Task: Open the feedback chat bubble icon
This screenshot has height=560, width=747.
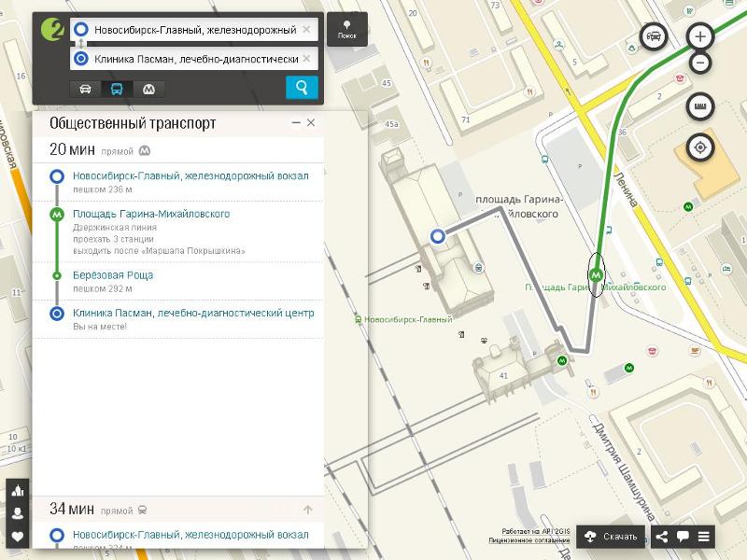Action: pyautogui.click(x=683, y=537)
